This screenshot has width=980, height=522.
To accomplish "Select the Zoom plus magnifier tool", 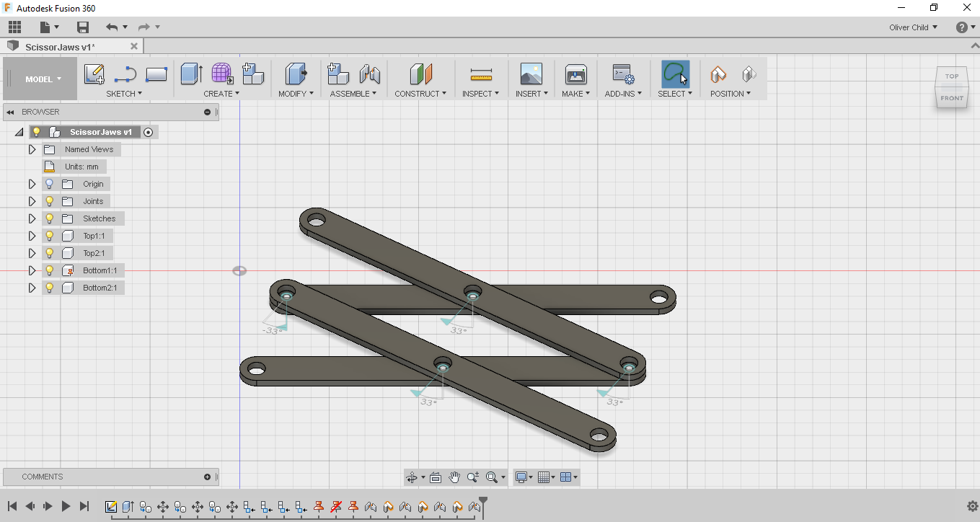I will point(473,477).
